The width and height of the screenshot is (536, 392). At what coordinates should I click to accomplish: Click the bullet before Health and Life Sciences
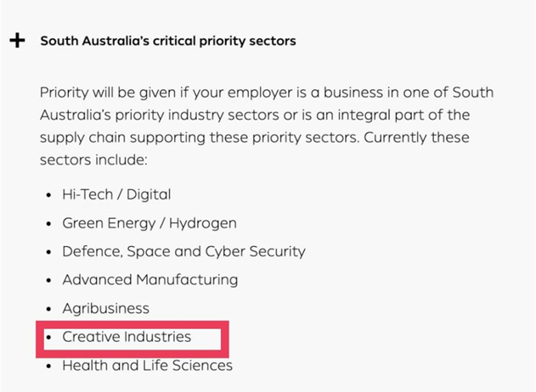point(48,366)
